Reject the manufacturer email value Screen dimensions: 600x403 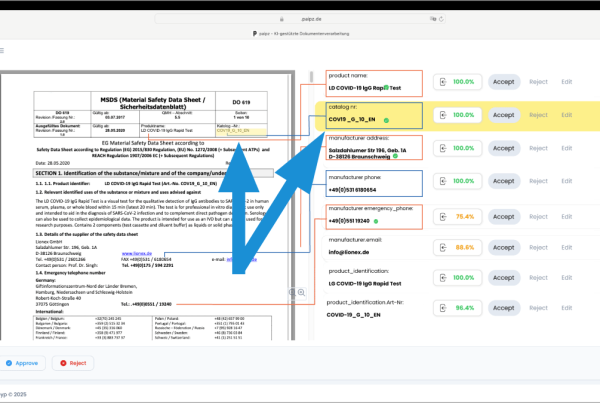click(538, 248)
